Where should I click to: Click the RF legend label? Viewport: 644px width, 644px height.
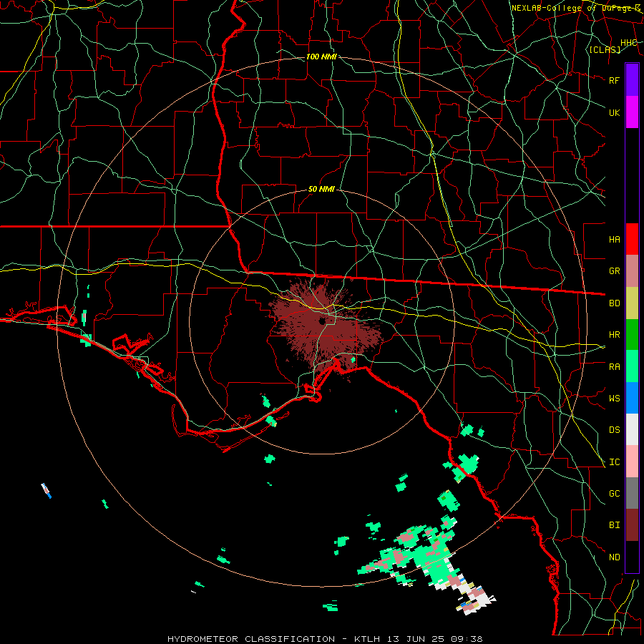(614, 80)
